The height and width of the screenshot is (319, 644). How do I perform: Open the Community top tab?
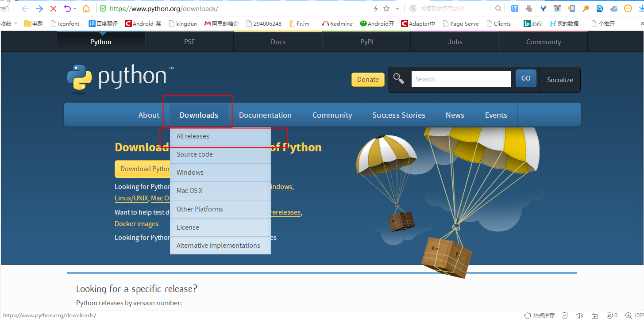(x=544, y=42)
